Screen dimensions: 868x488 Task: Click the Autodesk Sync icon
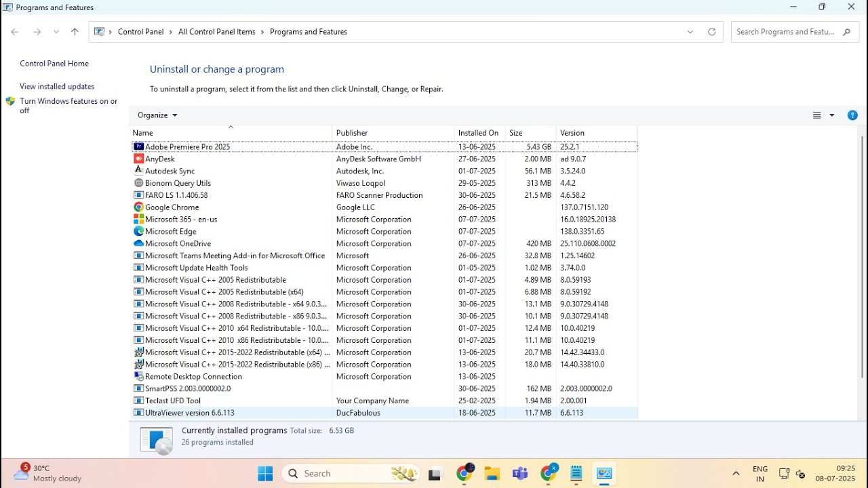tap(138, 171)
